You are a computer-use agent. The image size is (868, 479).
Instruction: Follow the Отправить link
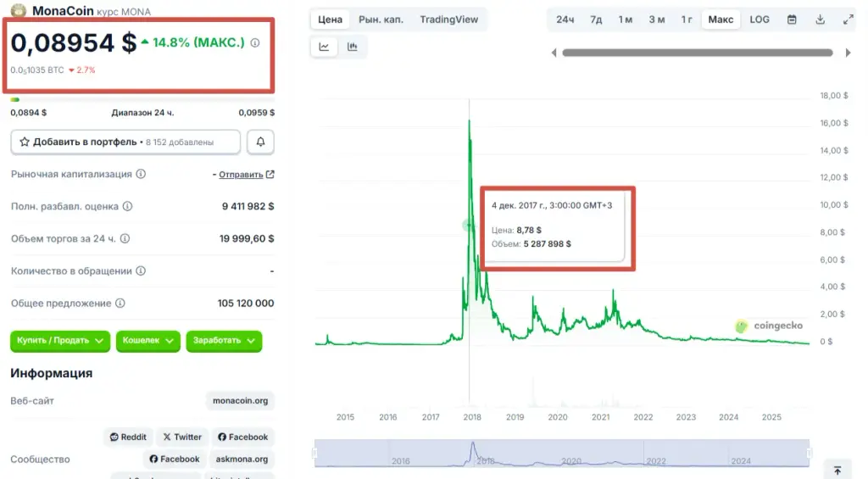pyautogui.click(x=241, y=175)
